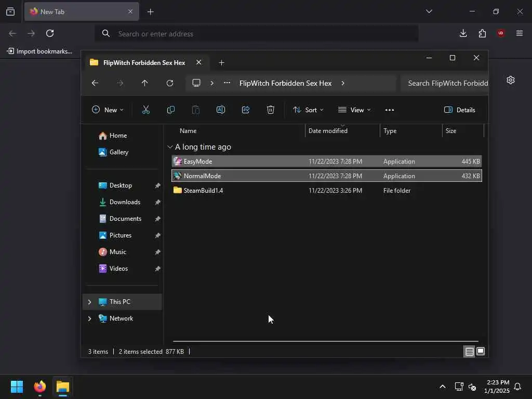This screenshot has height=399, width=532.
Task: Sort by the Size column header
Action: pos(463,130)
